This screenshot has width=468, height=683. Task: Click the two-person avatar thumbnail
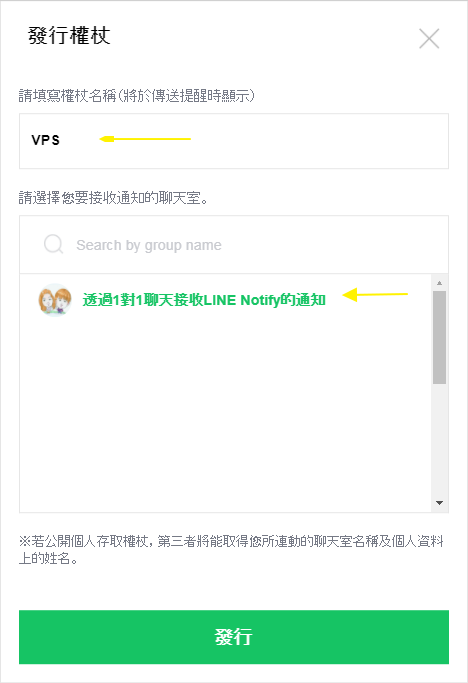[x=55, y=300]
